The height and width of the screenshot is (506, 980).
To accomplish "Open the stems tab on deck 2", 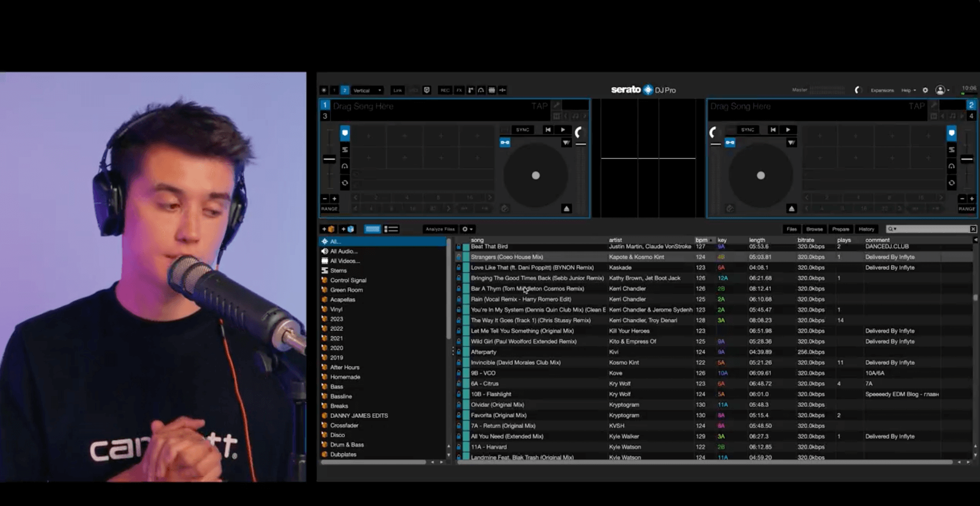I will point(952,149).
